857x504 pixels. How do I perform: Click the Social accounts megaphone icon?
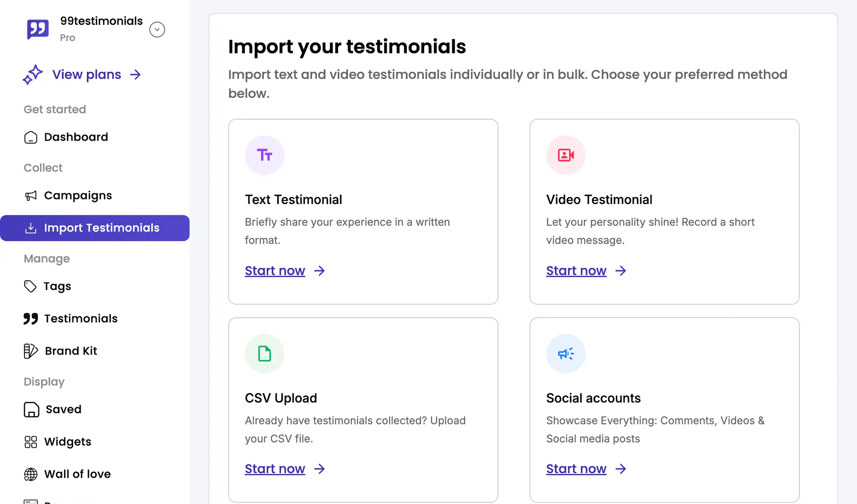565,353
